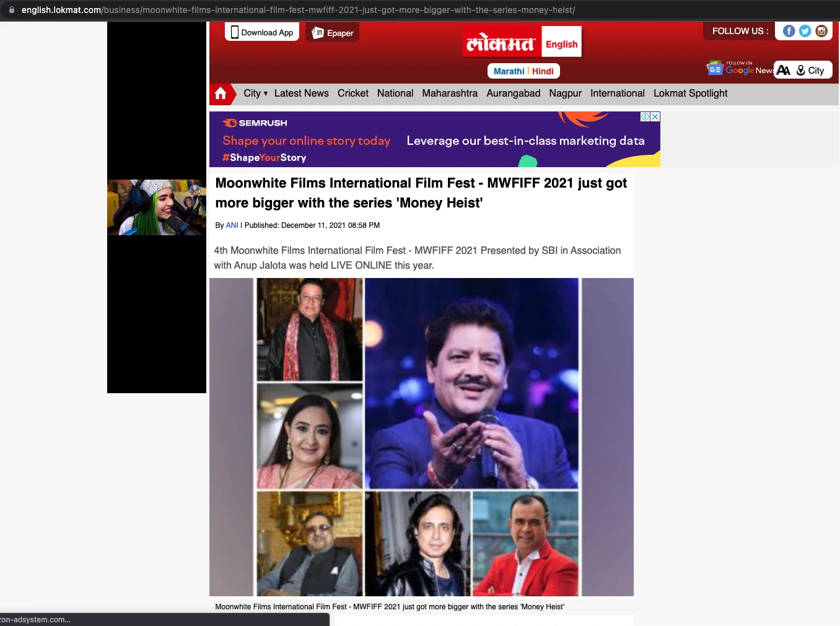Click Follow on Google News badge
This screenshot has width=840, height=626.
point(740,69)
